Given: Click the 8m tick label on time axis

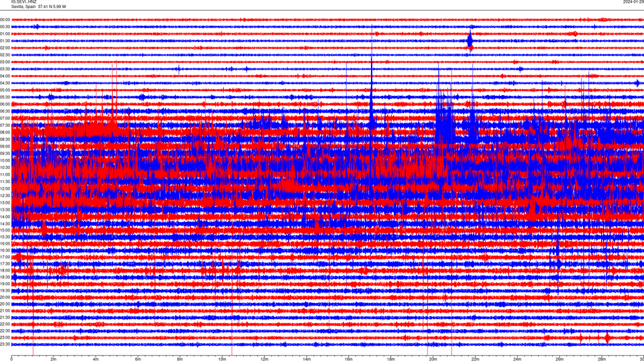Looking at the screenshot, I should [x=180, y=359].
